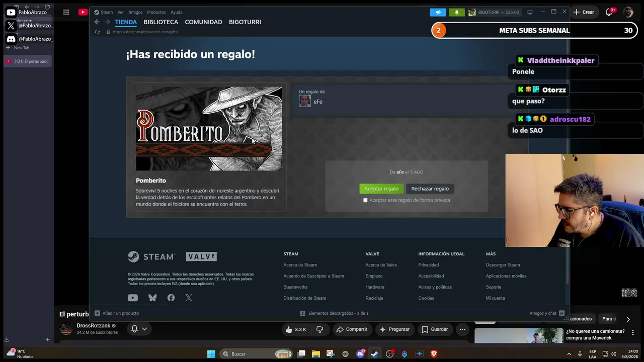Click the Preguntar button on YouTube
This screenshot has height=362, width=644.
point(395,329)
